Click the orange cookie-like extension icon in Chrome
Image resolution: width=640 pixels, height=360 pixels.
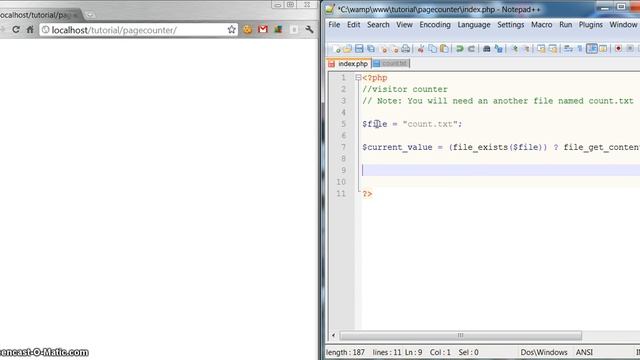pos(248,29)
